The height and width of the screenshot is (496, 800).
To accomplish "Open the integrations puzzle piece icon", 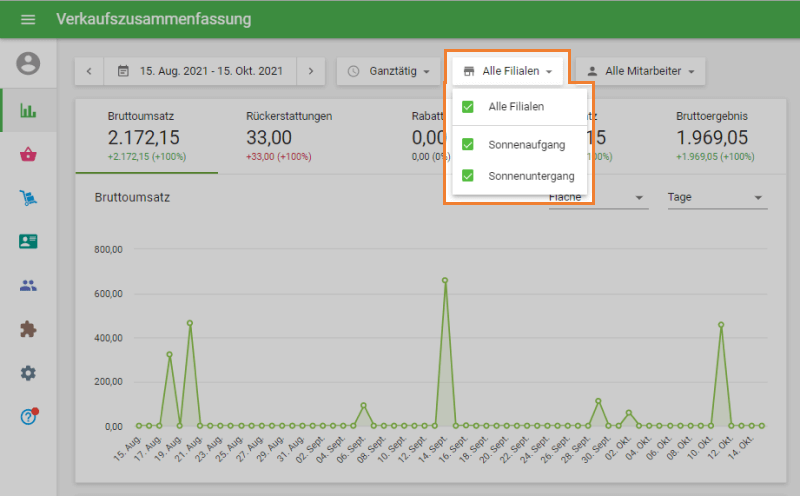I will tap(28, 329).
